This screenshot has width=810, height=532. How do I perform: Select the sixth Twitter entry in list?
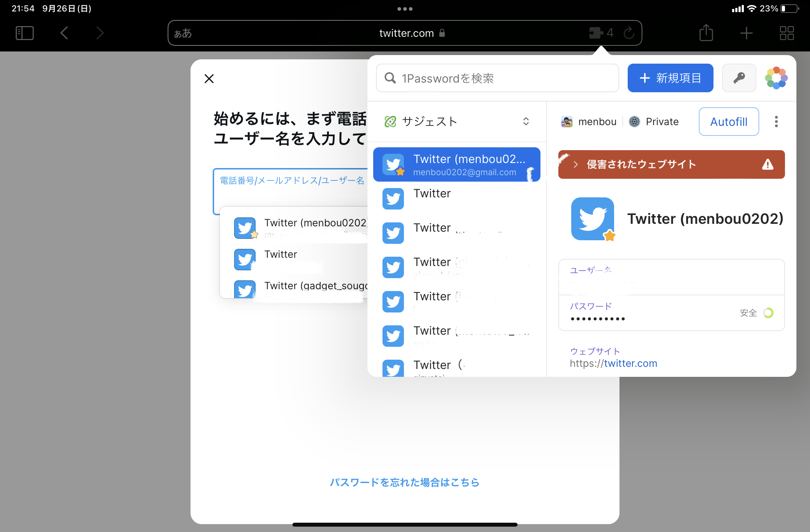[x=456, y=336]
